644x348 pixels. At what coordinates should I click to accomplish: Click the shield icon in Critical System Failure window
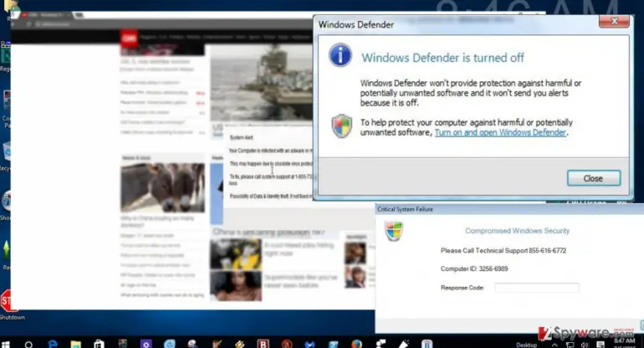(x=394, y=231)
